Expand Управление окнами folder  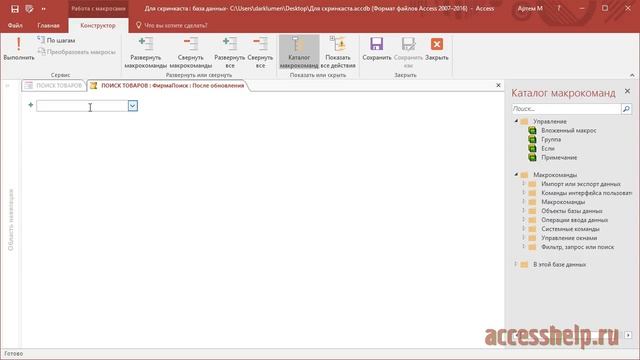coord(524,238)
